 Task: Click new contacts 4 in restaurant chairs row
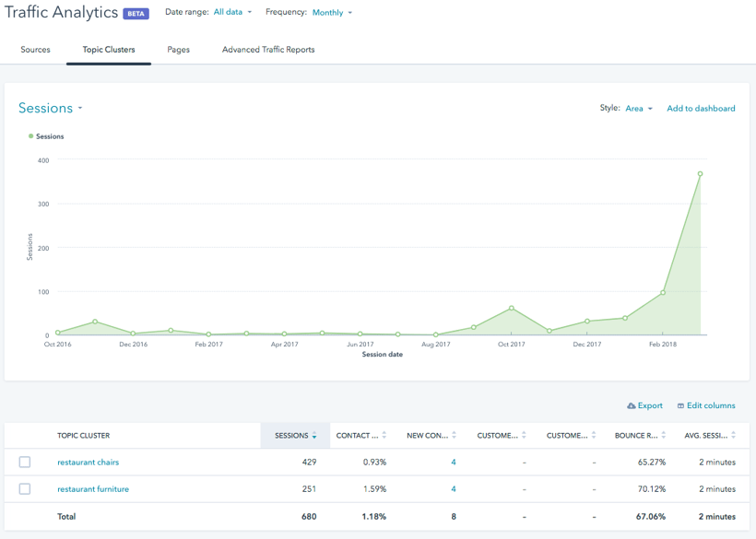454,462
